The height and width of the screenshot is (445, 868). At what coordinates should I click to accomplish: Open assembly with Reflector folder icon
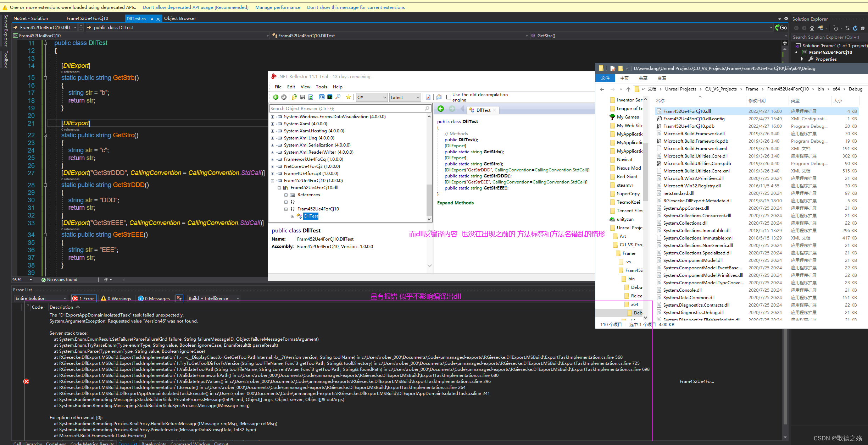point(294,97)
